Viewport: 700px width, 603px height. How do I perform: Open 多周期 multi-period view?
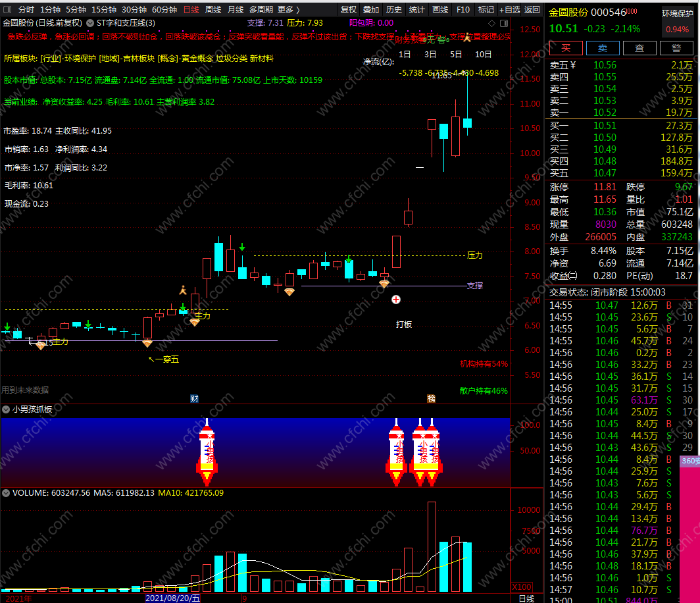click(x=261, y=9)
